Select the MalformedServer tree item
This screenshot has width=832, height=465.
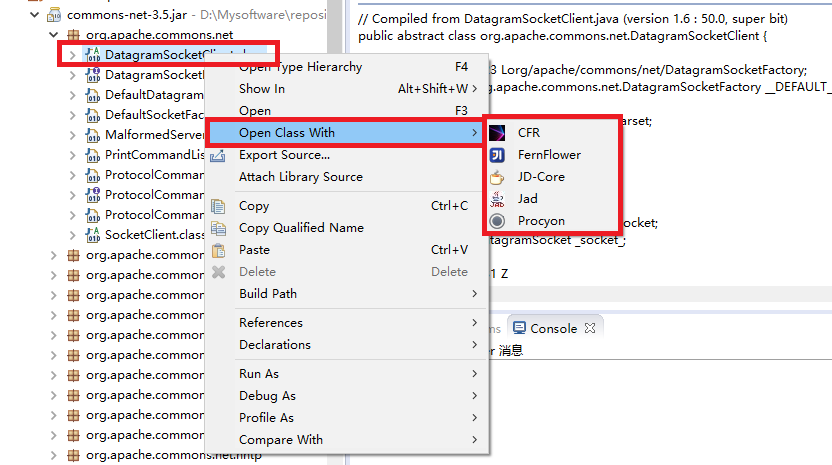[x=154, y=135]
